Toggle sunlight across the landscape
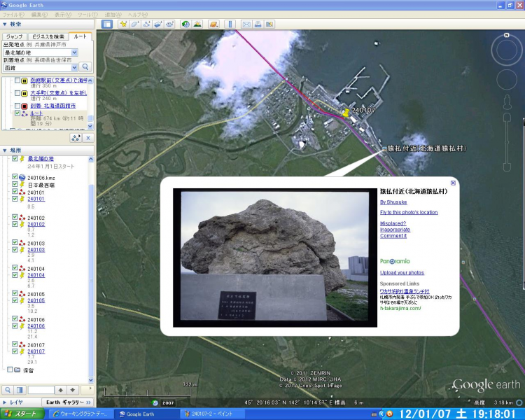The image size is (525, 420). tap(197, 24)
